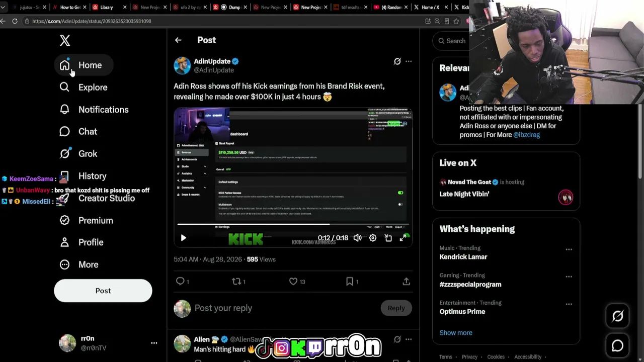This screenshot has height=362, width=644.
Task: Go back using the Post header arrow
Action: tap(178, 40)
